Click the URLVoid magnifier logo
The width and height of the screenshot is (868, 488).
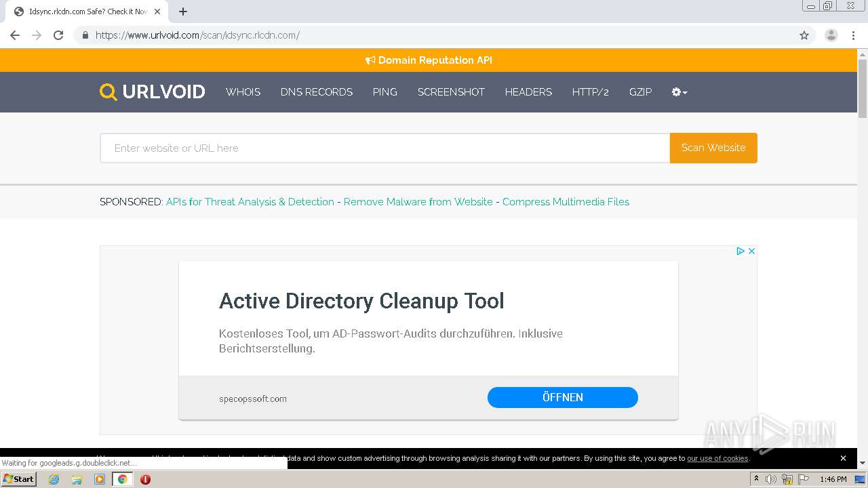click(108, 92)
